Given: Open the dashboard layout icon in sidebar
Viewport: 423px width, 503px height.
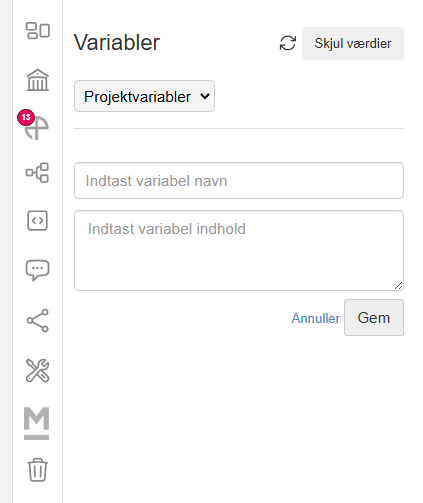Looking at the screenshot, I should (x=38, y=31).
